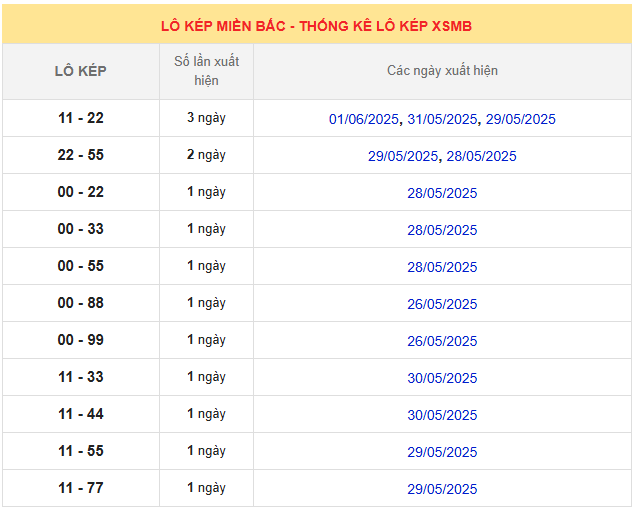The height and width of the screenshot is (511, 644).
Task: Open 29/05/2025 link in 11 - 22 row
Action: pyautogui.click(x=520, y=119)
